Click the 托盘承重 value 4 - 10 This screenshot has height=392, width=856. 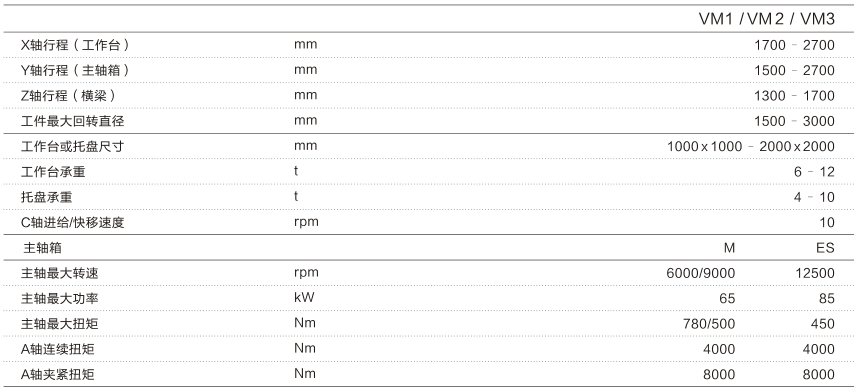click(814, 197)
